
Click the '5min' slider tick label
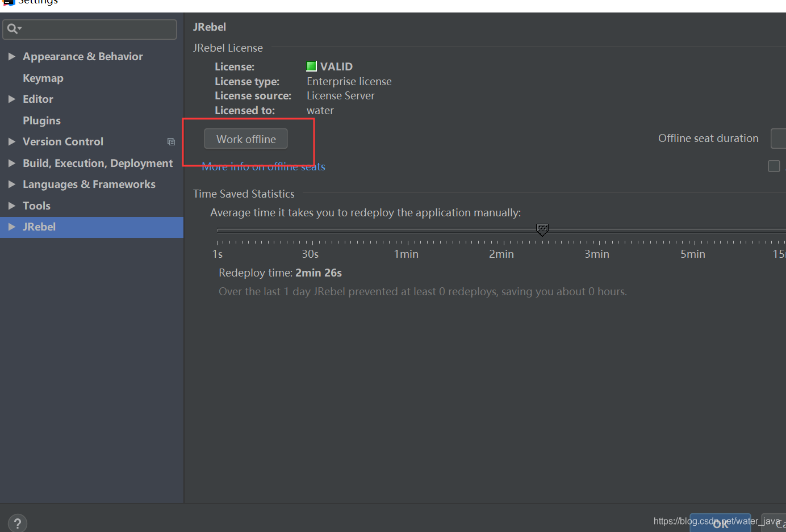[693, 254]
